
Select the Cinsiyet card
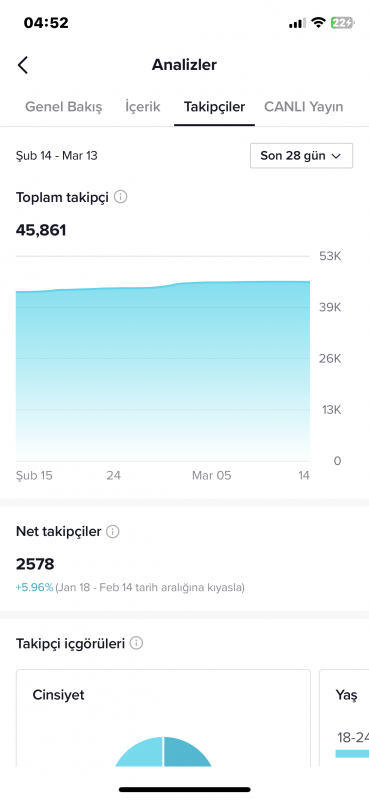(x=163, y=718)
